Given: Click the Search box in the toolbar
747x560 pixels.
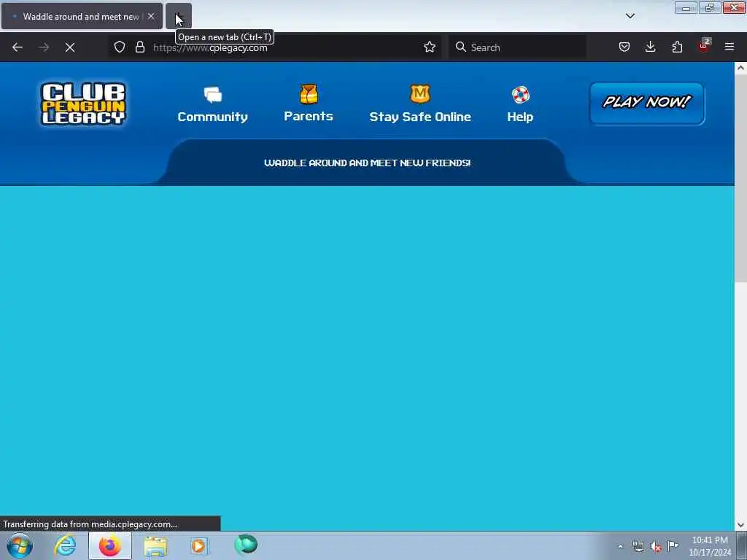Looking at the screenshot, I should [x=517, y=47].
